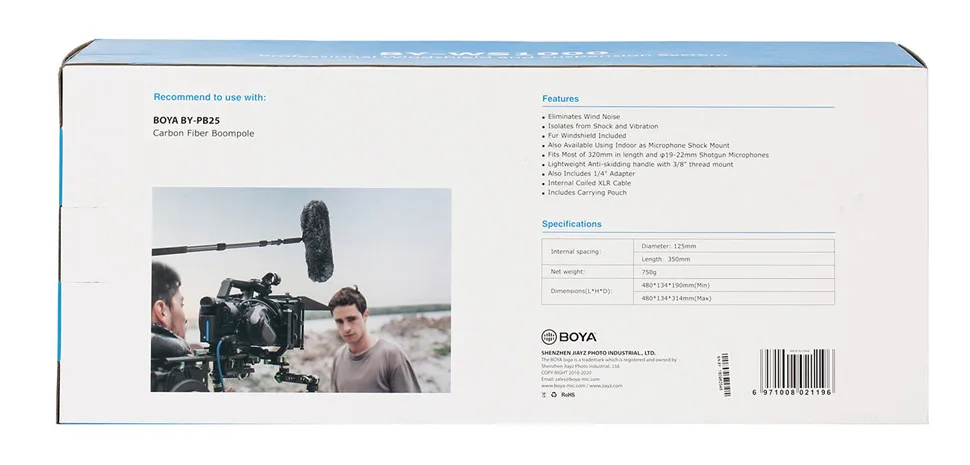Screen dimensions: 970x465
Task: Click the '750g' table cell
Action: 734,271
